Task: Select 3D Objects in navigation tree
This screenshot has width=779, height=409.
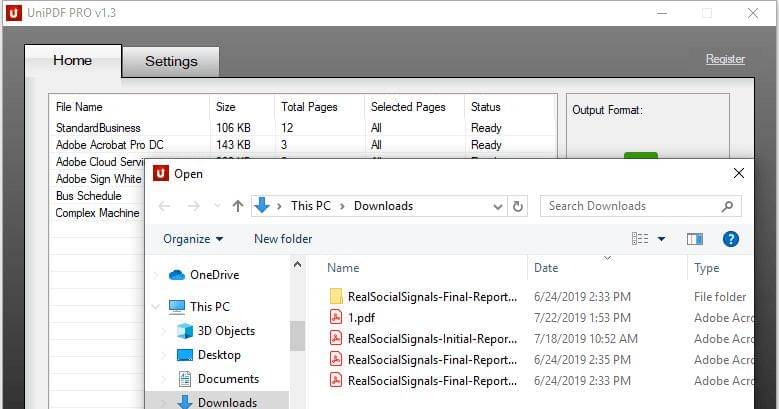Action: point(226,331)
